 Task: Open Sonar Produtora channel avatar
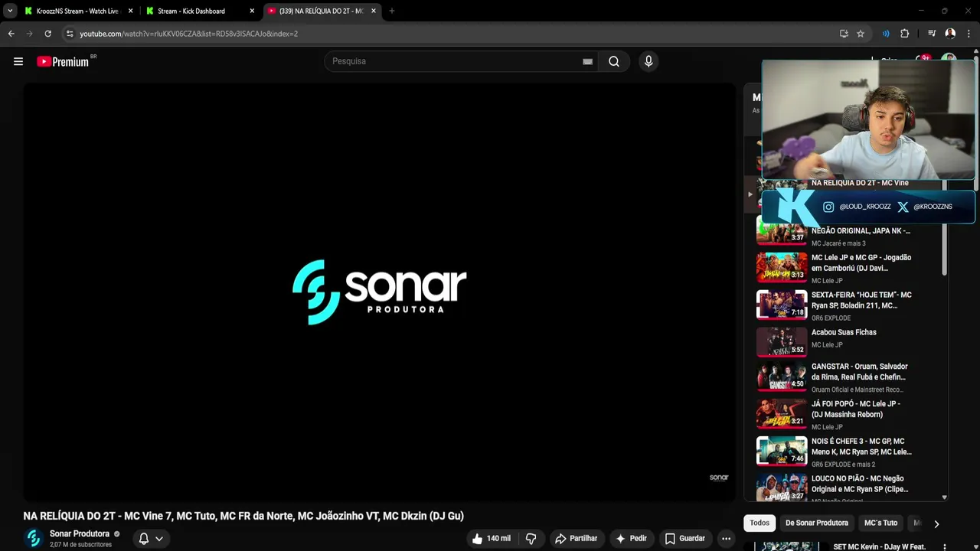point(33,539)
